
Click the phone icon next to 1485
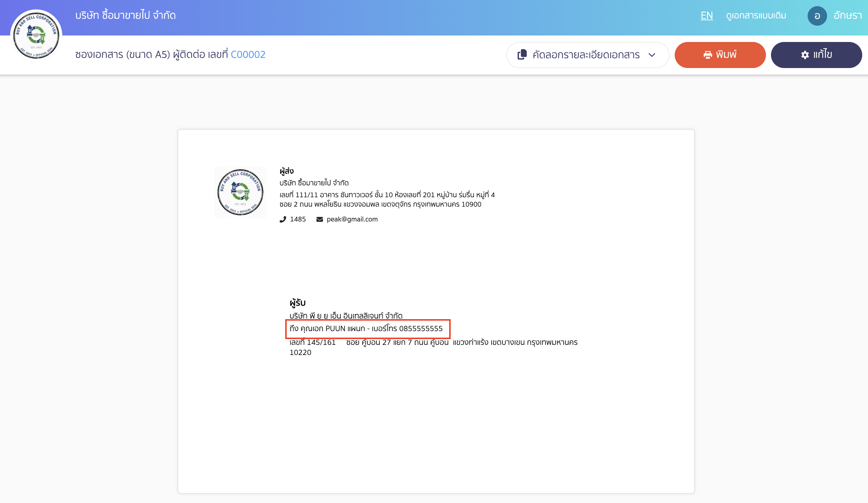coord(283,219)
